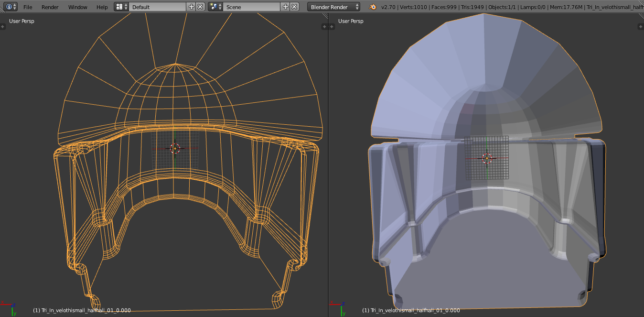This screenshot has height=317, width=644.
Task: Browse screen layouts with the layout icon
Action: click(x=121, y=7)
